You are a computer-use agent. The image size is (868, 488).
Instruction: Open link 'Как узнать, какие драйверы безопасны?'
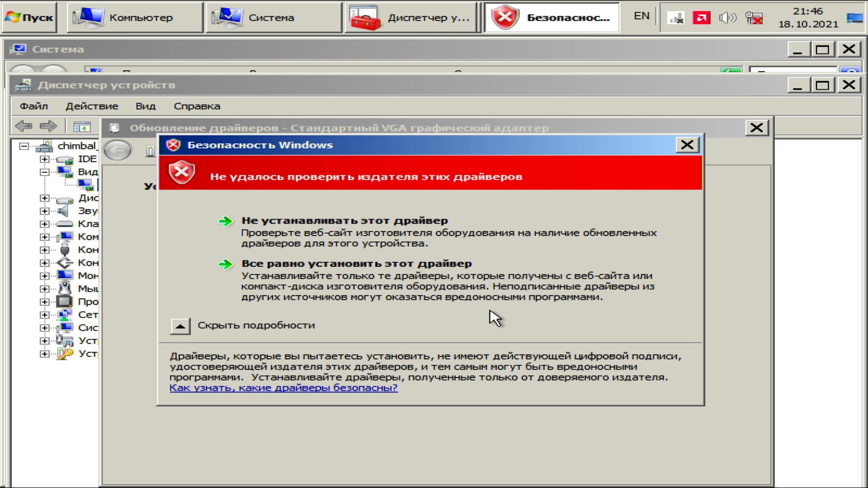click(x=283, y=388)
